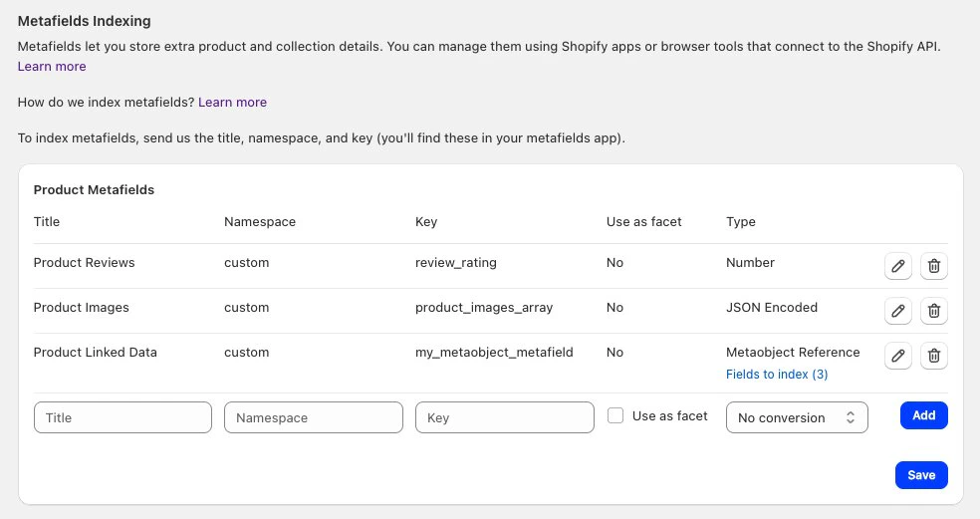Click the Use as facet column header
Viewport: 980px width, 519px height.
pyautogui.click(x=643, y=221)
